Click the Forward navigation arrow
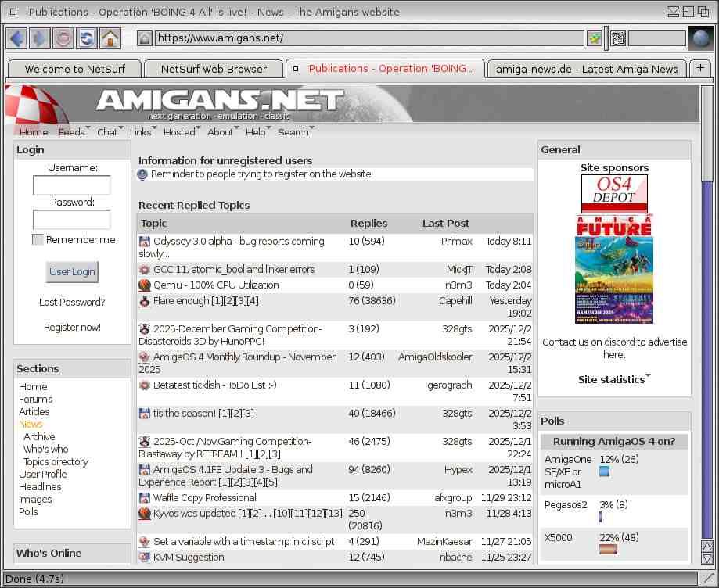Viewport: 719px width, 588px height. click(40, 38)
